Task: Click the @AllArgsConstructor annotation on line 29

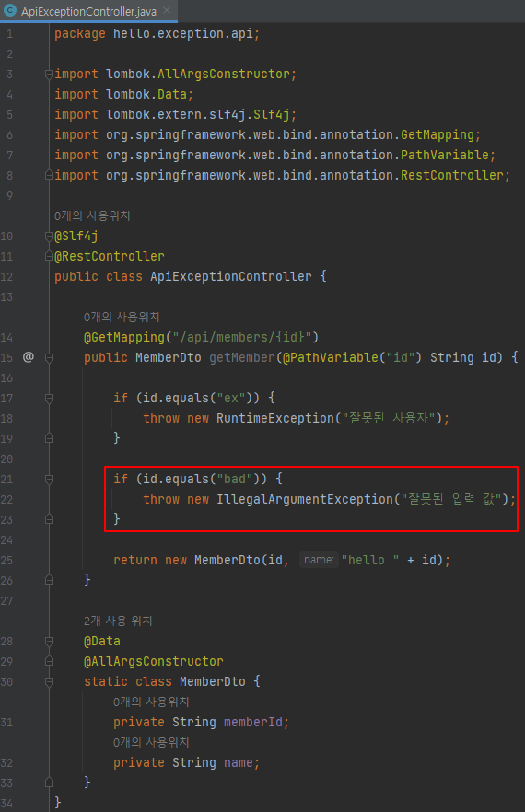Action: [154, 661]
